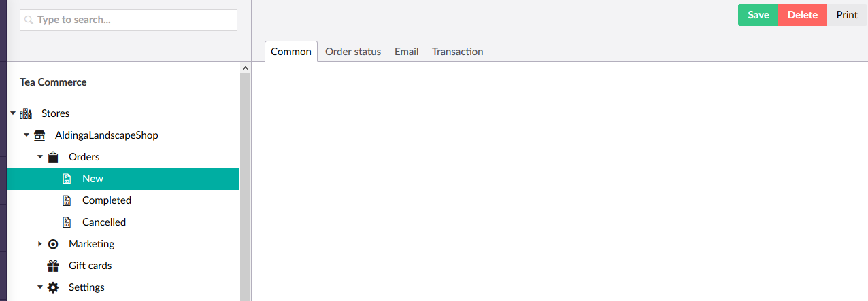Screen dimensions: 868x301
Task: Click the Cancelled orders document icon
Action: pyautogui.click(x=67, y=222)
